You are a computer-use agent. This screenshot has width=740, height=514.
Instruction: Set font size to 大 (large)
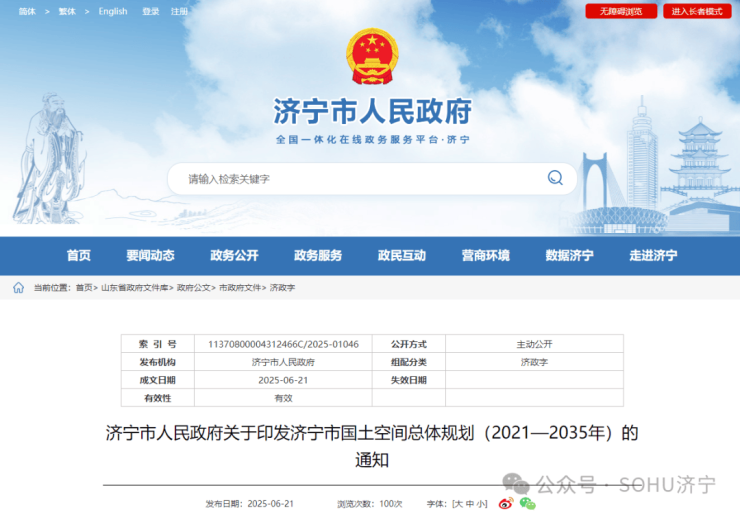[457, 503]
